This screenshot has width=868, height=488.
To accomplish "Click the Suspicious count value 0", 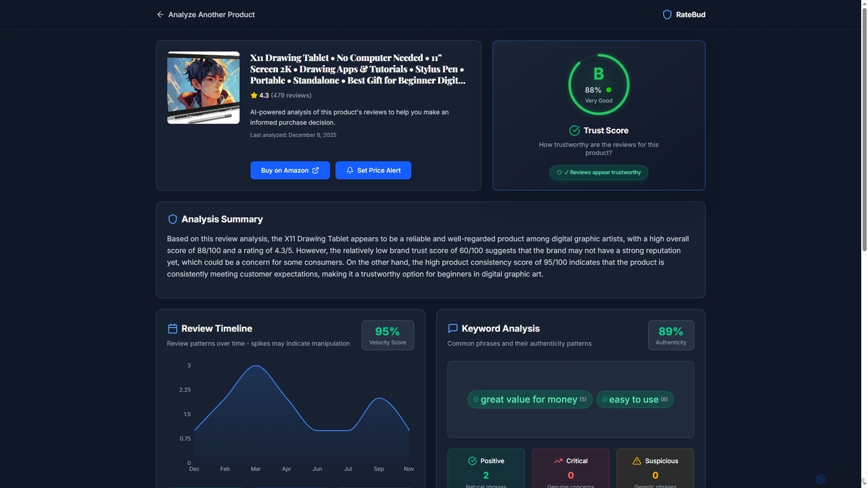I will [655, 475].
